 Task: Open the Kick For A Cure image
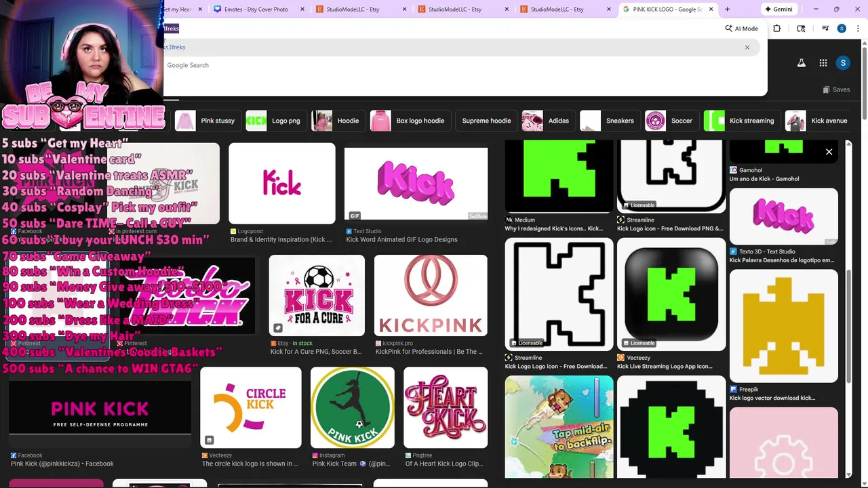pos(317,296)
